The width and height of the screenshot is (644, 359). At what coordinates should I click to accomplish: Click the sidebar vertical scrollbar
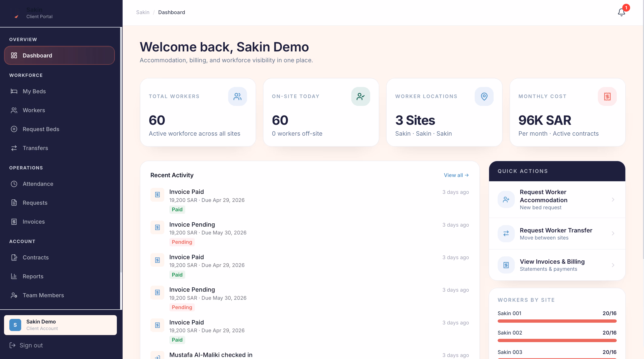pyautogui.click(x=121, y=150)
